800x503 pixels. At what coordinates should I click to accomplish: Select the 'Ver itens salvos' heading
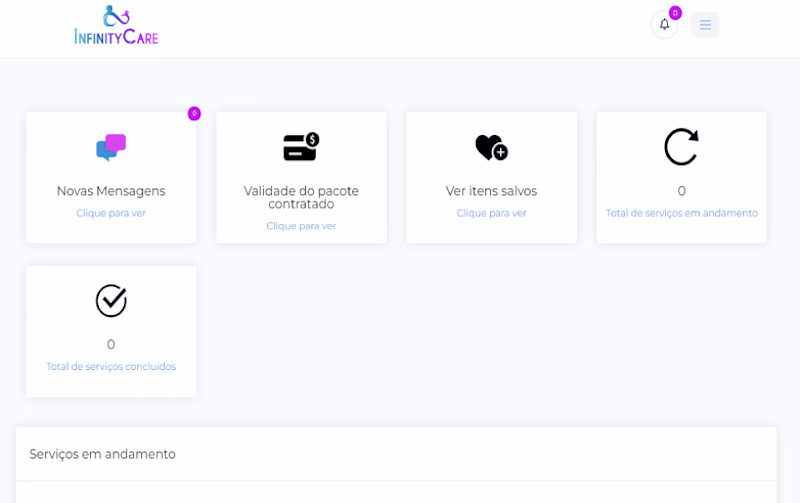pos(491,191)
